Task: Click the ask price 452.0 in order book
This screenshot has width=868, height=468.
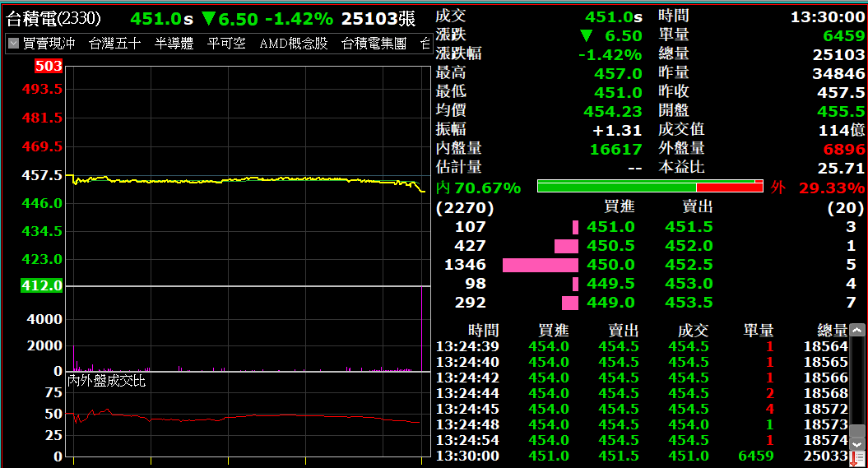Action: pos(689,246)
